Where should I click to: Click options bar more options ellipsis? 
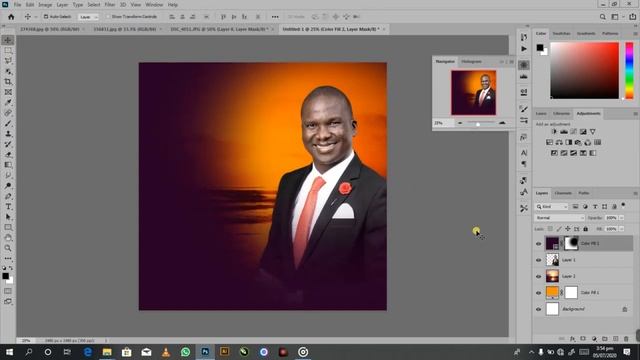pyautogui.click(x=275, y=17)
